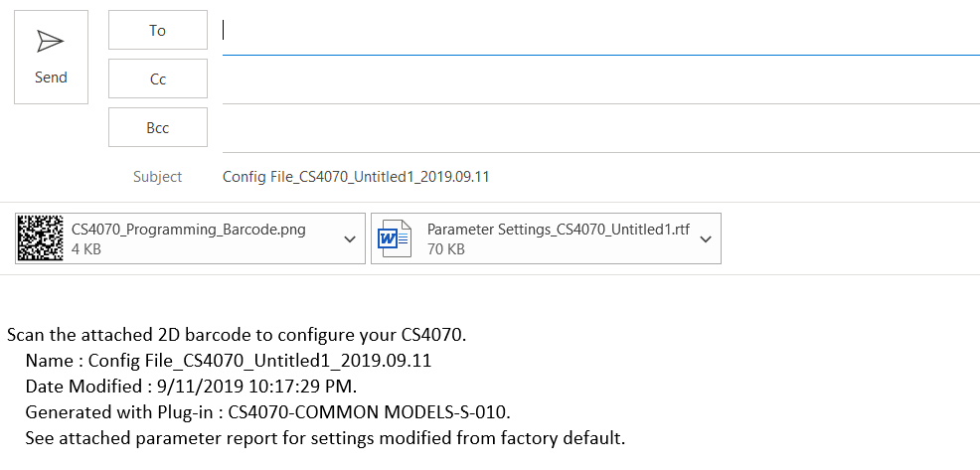The width and height of the screenshot is (980, 470).
Task: Open the Cc address book button
Action: 158,78
